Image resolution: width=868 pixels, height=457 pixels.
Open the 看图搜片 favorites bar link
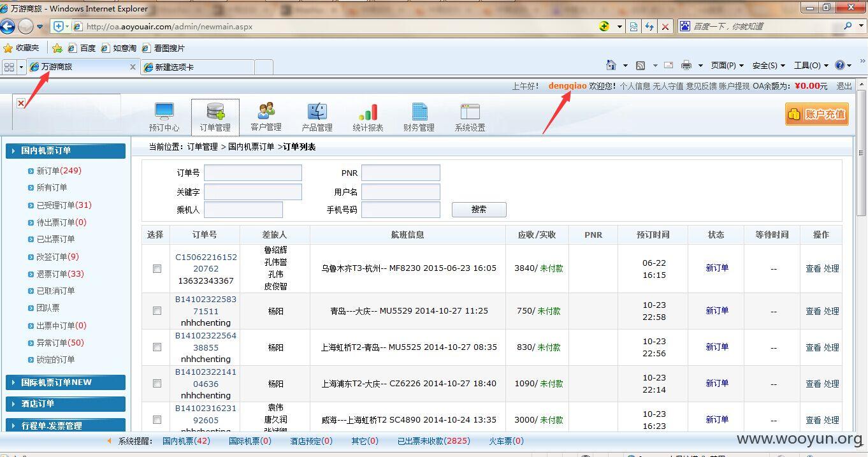tap(163, 48)
